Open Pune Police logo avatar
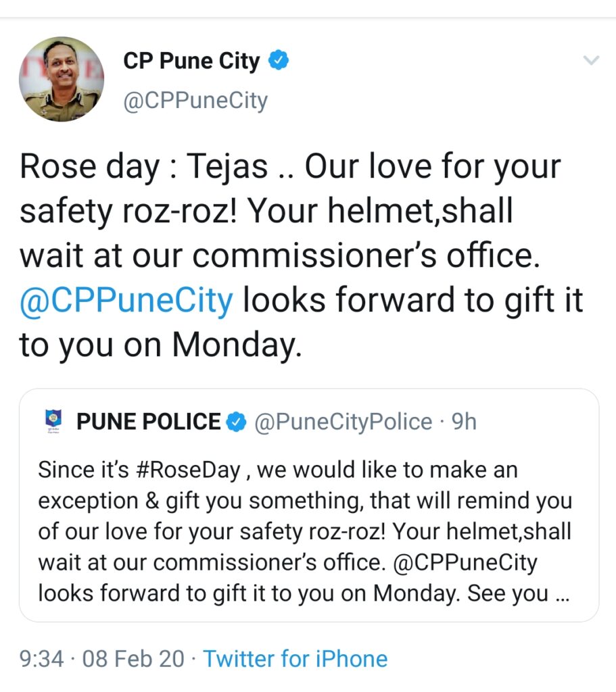This screenshot has height=692, width=616. [x=53, y=422]
